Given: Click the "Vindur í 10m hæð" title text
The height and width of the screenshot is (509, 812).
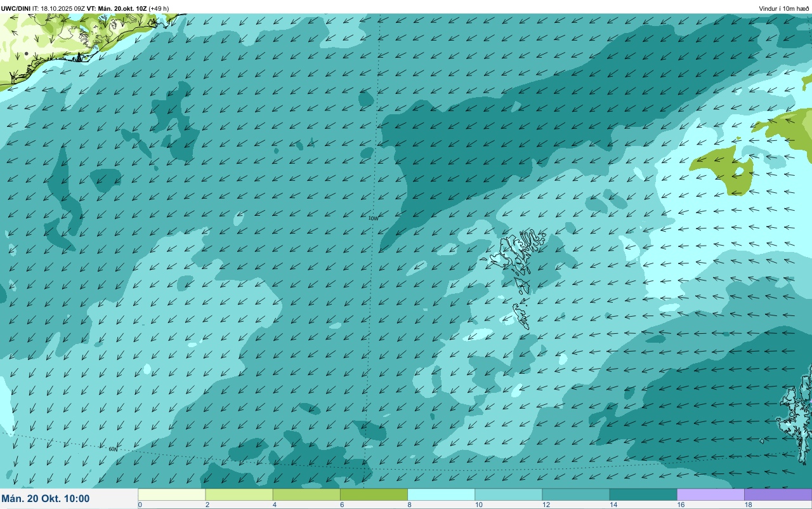Looking at the screenshot, I should [784, 8].
